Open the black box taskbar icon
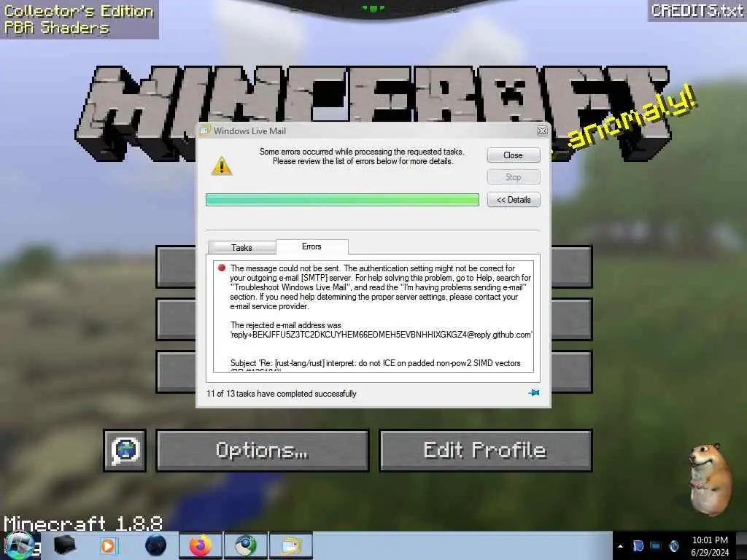 (x=64, y=545)
